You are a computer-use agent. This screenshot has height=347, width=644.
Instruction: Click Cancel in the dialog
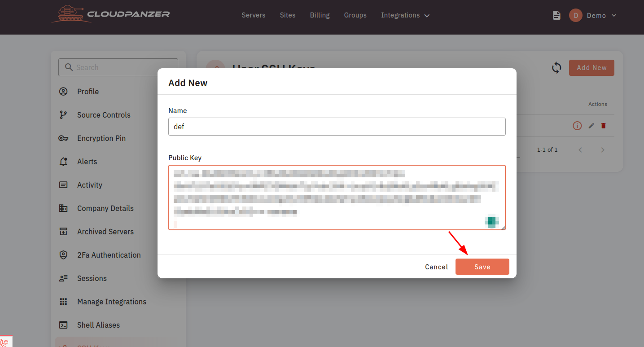(436, 267)
